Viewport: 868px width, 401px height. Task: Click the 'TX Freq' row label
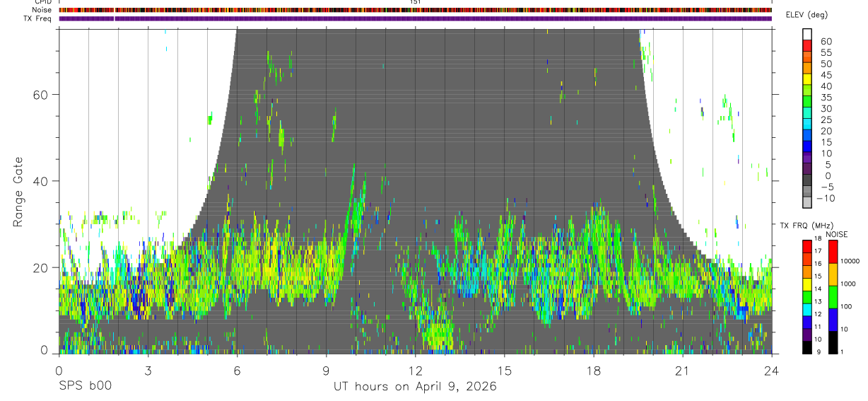(38, 18)
